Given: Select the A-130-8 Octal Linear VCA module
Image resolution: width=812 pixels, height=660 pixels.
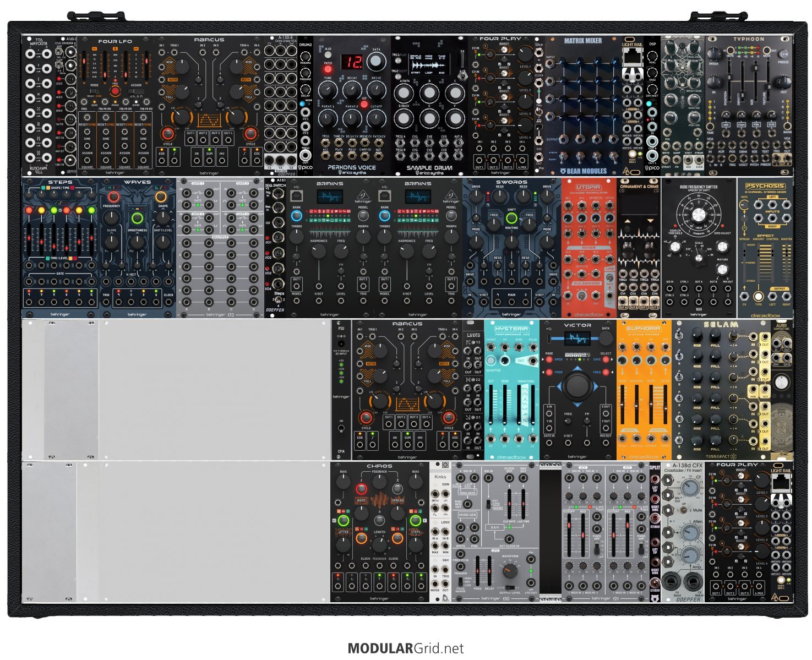Looking at the screenshot, I should tap(280, 105).
